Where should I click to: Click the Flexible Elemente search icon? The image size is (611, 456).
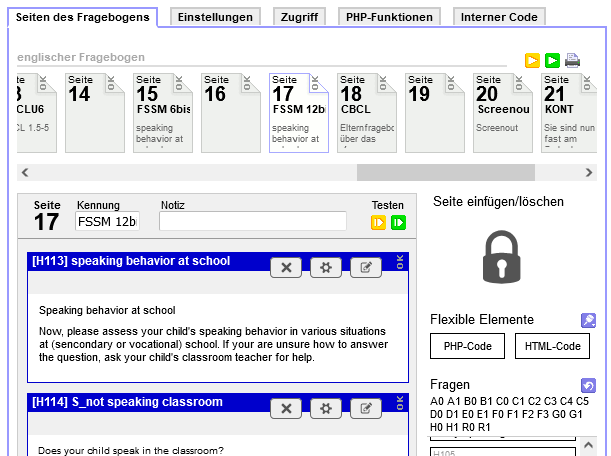click(x=588, y=320)
